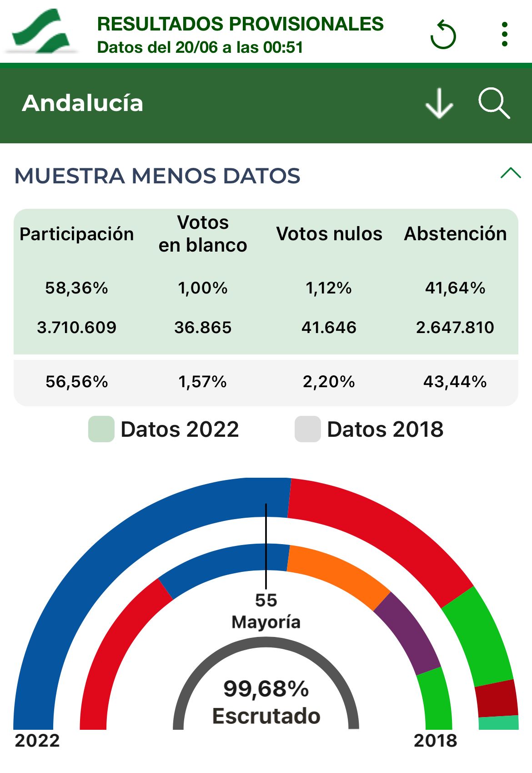Click the download arrow for Andalucía data
This screenshot has width=532, height=773.
point(439,103)
